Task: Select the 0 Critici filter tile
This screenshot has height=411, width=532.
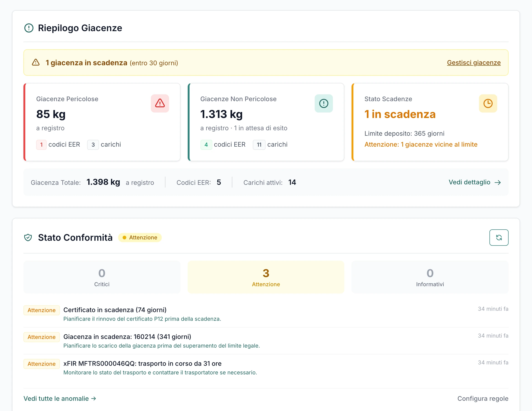Action: (102, 277)
